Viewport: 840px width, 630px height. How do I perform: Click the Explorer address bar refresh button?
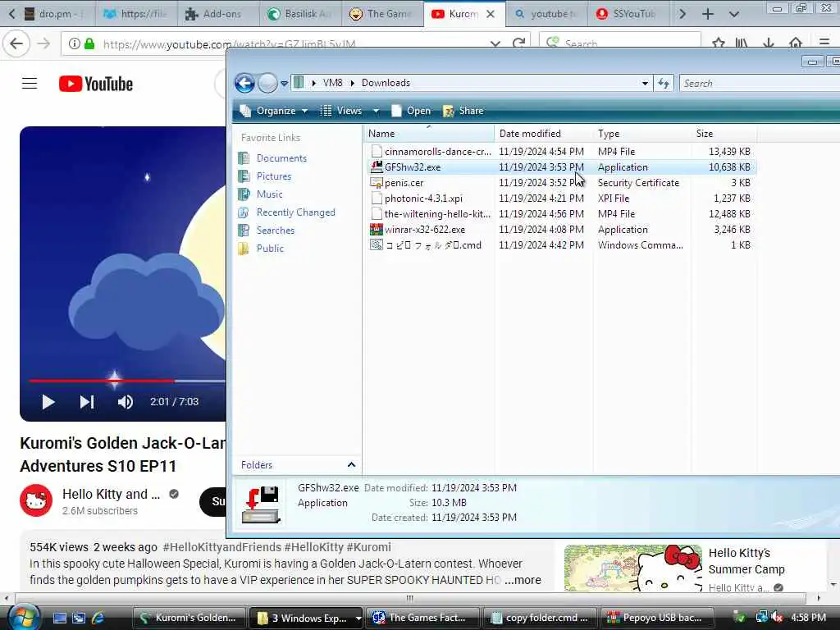click(x=664, y=83)
